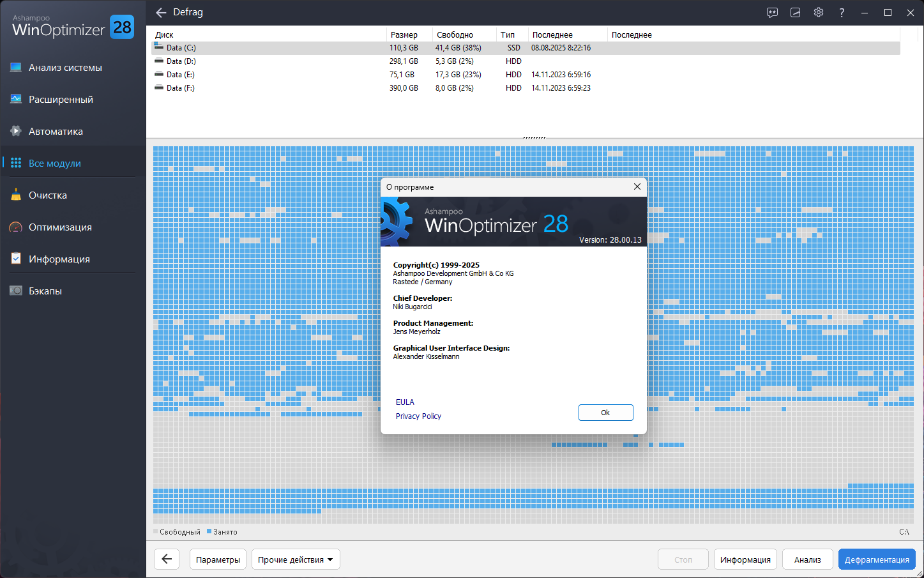Click the statistics chart icon in title bar
Screen dimensions: 924x578
coord(795,12)
